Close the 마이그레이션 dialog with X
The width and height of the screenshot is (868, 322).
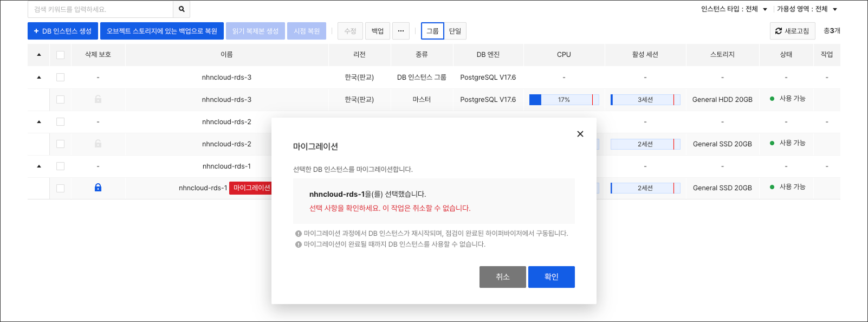click(580, 134)
